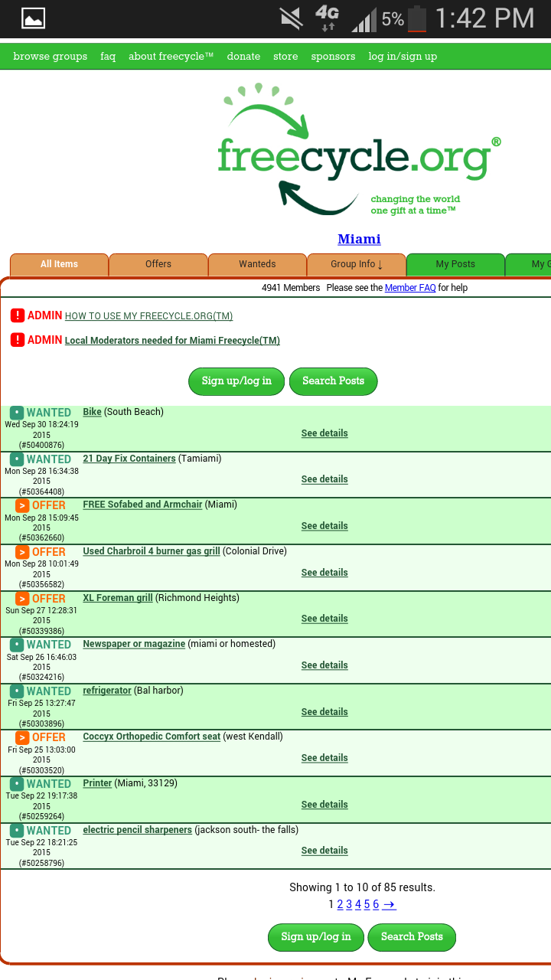Open about freecycle menu item

click(171, 56)
